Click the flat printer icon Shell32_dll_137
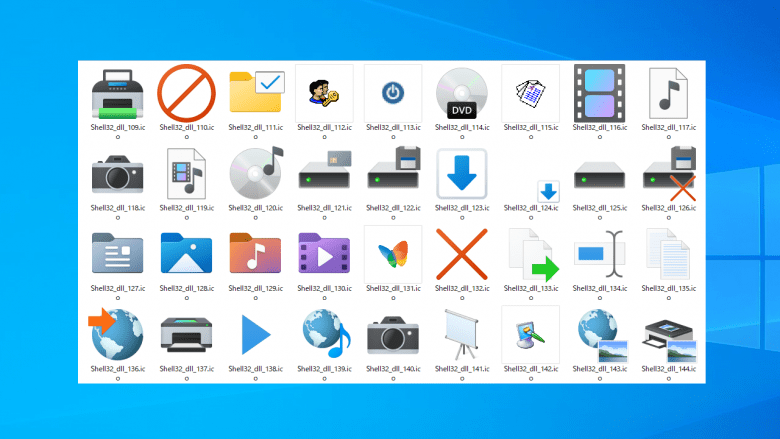 click(x=187, y=335)
